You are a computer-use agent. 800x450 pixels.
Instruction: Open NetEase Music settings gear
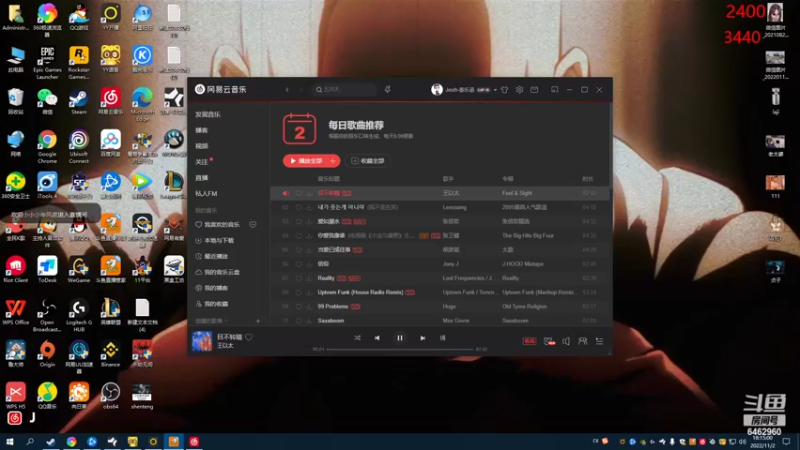coord(519,90)
